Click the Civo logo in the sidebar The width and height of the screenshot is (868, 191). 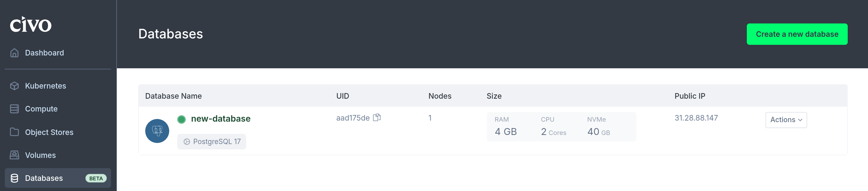click(x=31, y=25)
